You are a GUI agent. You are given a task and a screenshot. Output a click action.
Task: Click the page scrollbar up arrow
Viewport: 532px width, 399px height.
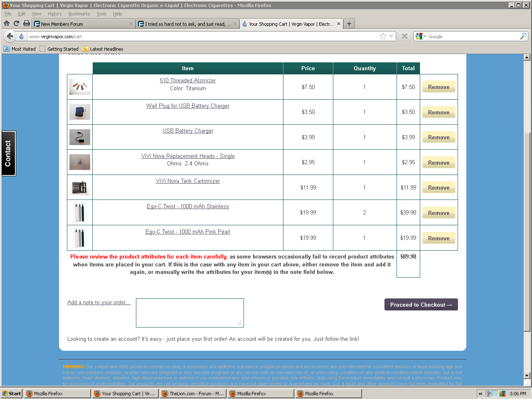527,57
